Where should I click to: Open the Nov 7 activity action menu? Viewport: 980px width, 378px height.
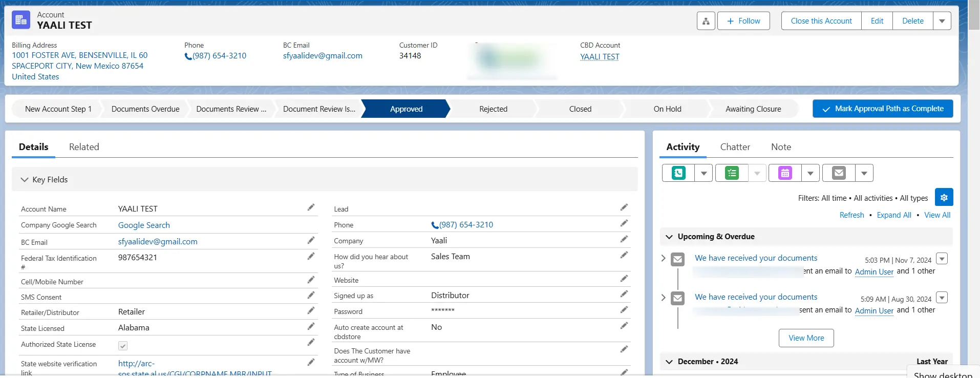coord(942,259)
